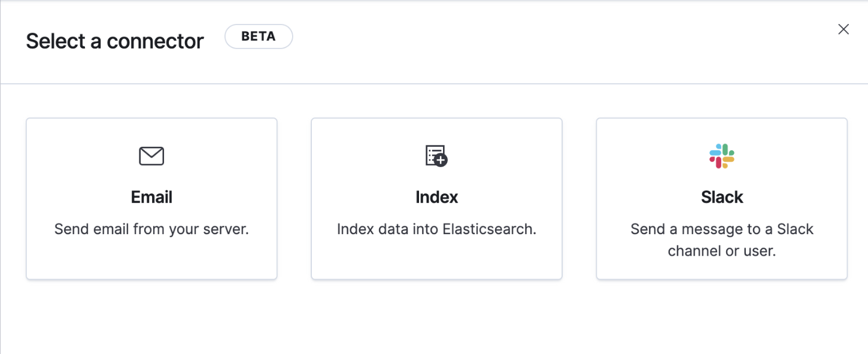Close the Select a connector flyout

843,29
